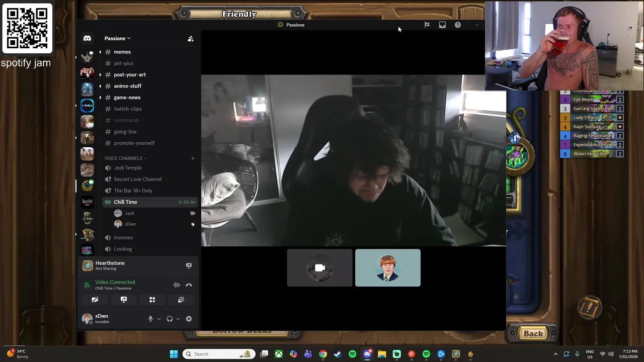Click the Discord title bar flag icon
Viewport: 644px width, 362px height.
point(427,25)
